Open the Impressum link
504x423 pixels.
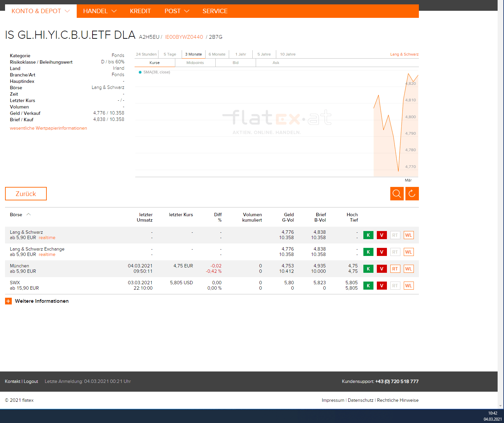tap(333, 400)
